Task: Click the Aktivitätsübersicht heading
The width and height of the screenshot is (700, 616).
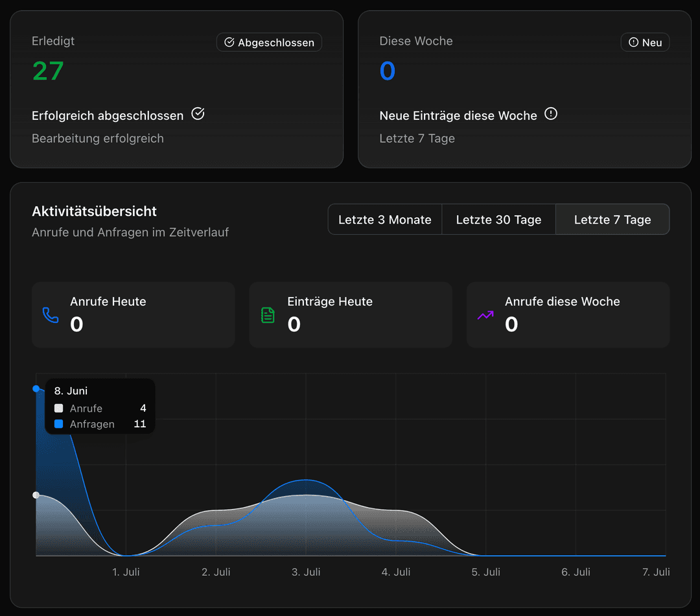Action: click(95, 211)
